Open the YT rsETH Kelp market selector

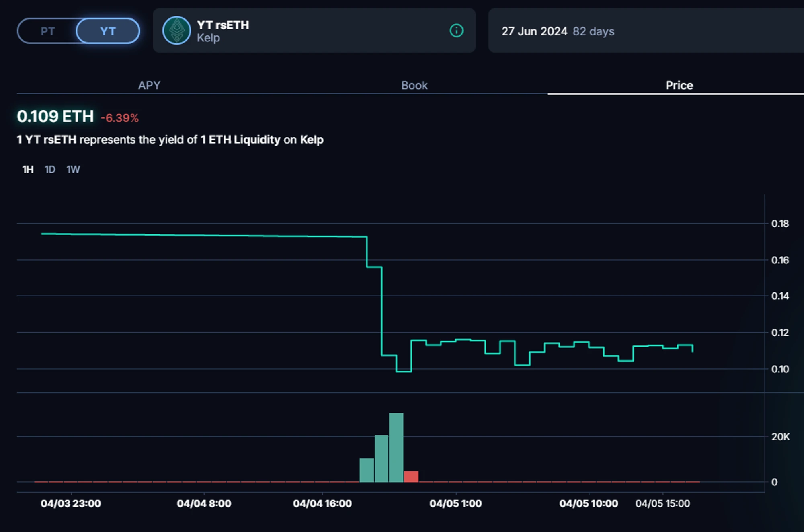pyautogui.click(x=314, y=31)
